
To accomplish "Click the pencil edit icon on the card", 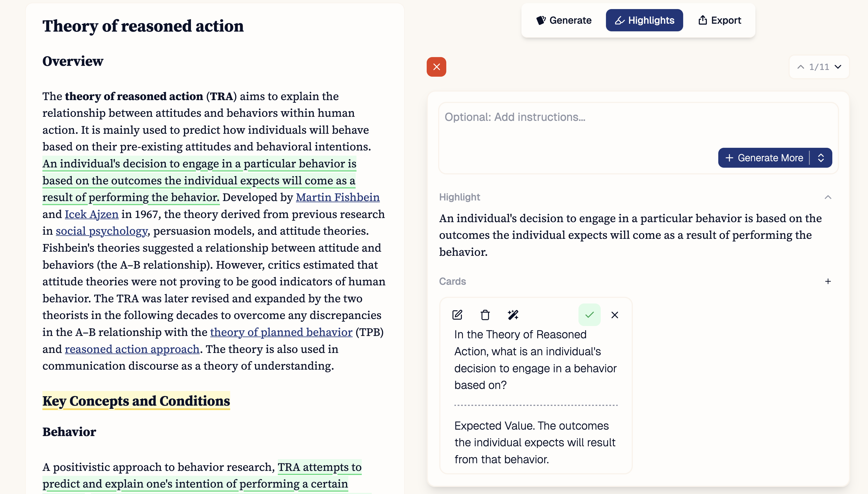I will (457, 315).
